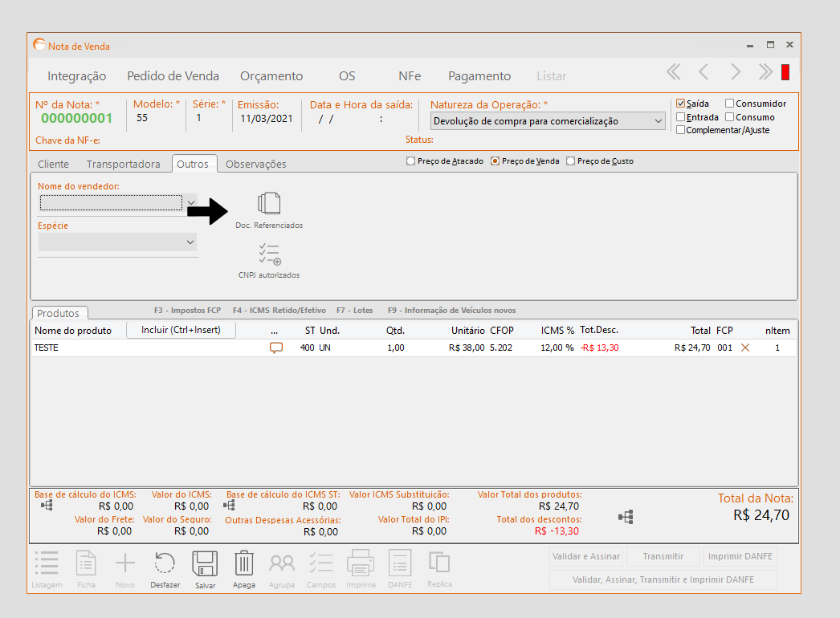Click F7 - Lotes shortcut label
Viewport: 840px width, 618px height.
click(x=355, y=310)
